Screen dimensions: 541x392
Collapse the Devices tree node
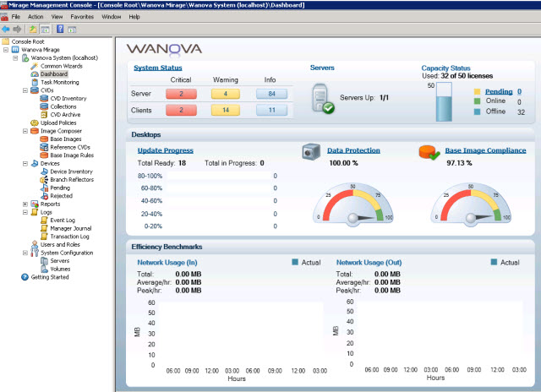pos(25,163)
